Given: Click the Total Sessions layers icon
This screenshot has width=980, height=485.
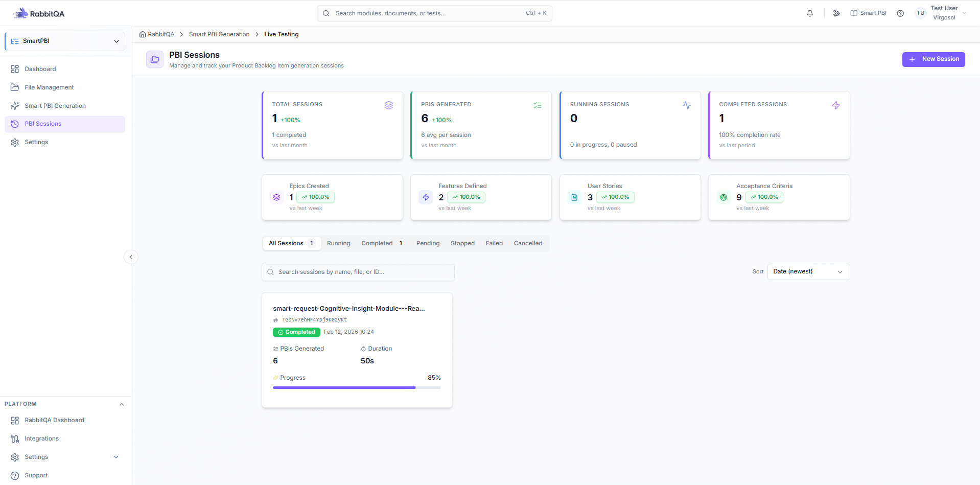Looking at the screenshot, I should [x=389, y=105].
